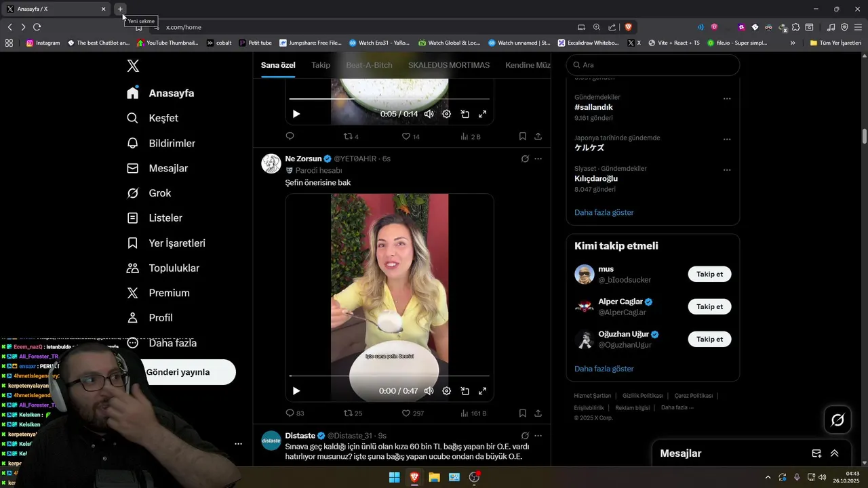Like the top post with 14 likes
Viewport: 868px width, 488px height.
coord(410,136)
